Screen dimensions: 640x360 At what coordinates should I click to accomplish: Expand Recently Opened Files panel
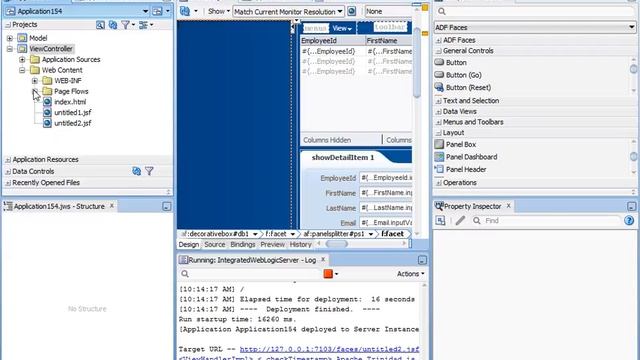pyautogui.click(x=8, y=183)
